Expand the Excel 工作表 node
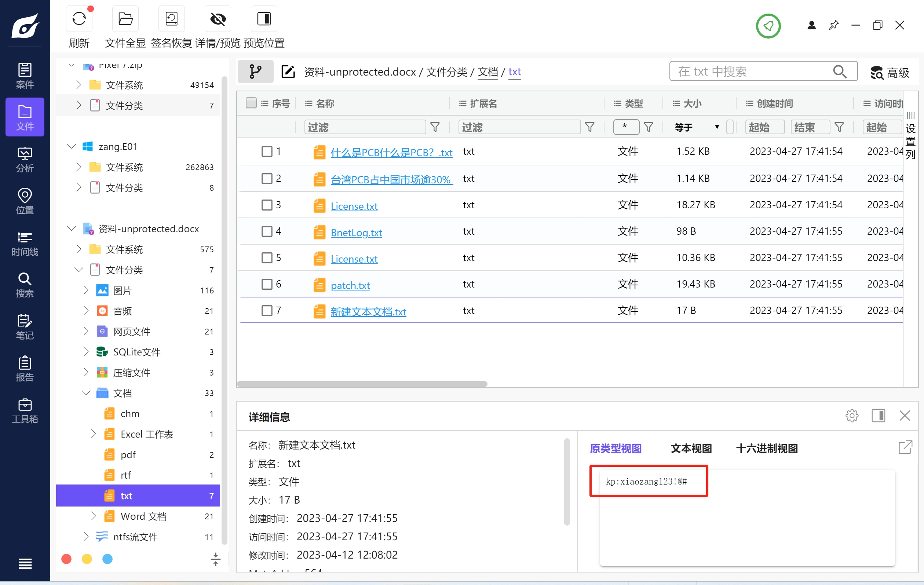Screen dimensions: 924x585 93,434
